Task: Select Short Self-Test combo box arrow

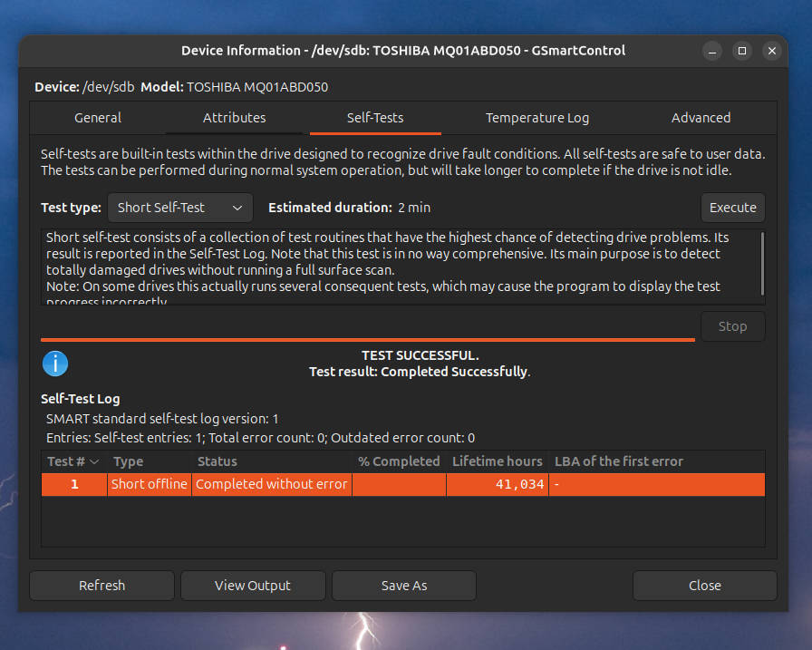Action: pos(237,208)
